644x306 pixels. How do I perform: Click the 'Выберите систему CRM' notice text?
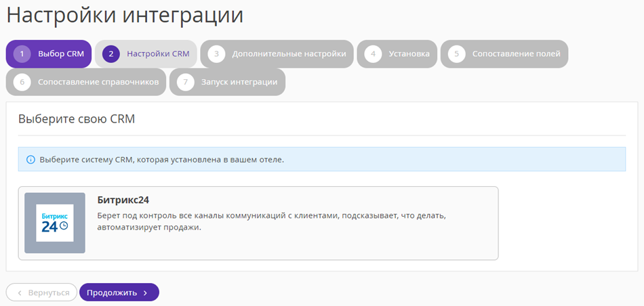pos(162,160)
